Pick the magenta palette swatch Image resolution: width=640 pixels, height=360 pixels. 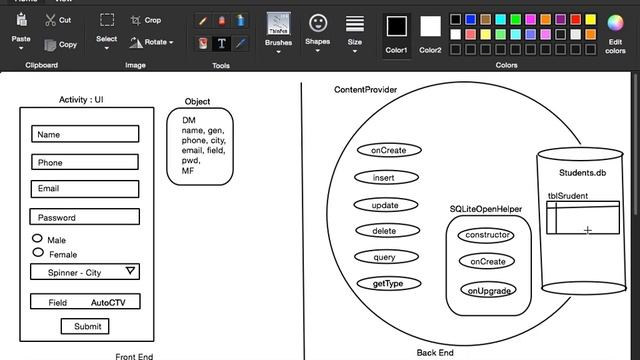tap(531, 19)
